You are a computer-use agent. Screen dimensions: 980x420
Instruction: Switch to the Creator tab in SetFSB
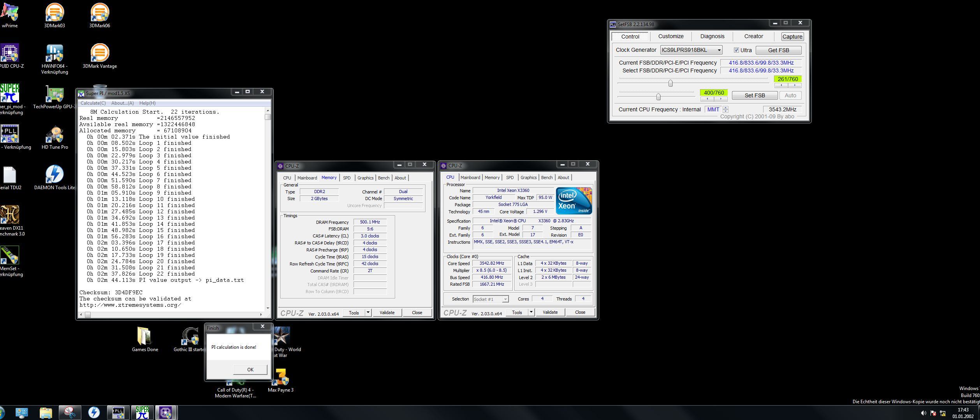pyautogui.click(x=753, y=36)
